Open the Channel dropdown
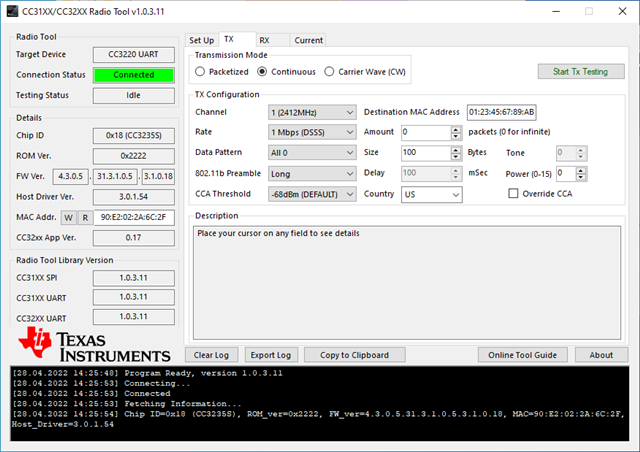Image resolution: width=640 pixels, height=452 pixels. point(312,112)
